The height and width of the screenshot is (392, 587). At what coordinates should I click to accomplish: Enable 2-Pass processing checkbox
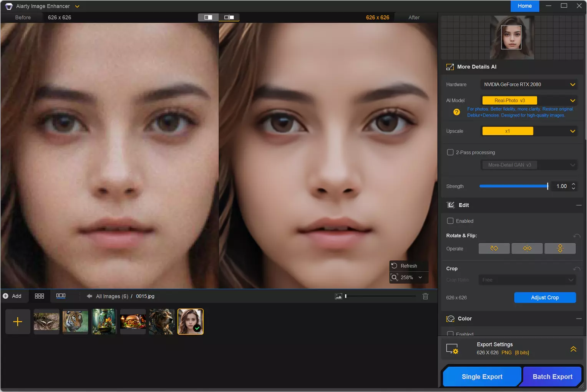coord(450,153)
